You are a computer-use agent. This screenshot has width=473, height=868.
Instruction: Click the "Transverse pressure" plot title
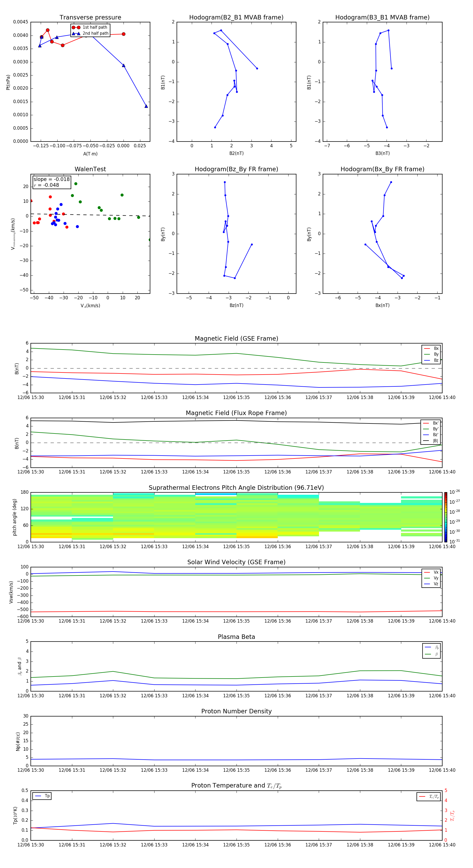click(90, 17)
